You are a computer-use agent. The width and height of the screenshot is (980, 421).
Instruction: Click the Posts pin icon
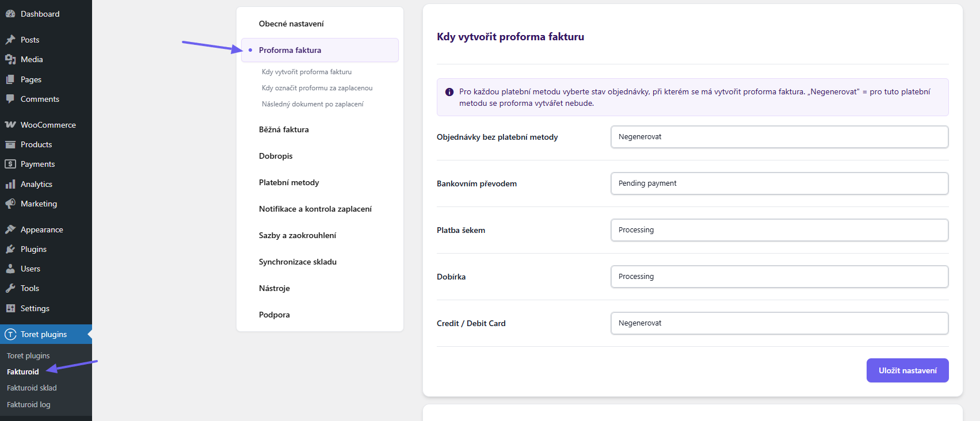10,40
